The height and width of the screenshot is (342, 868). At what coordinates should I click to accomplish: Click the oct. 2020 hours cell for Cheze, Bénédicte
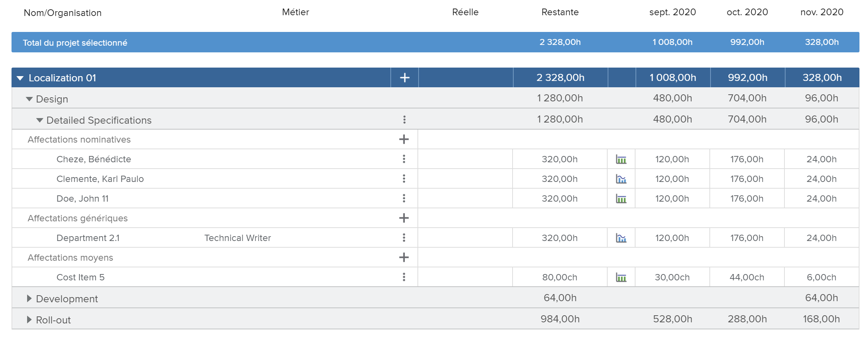coord(747,159)
